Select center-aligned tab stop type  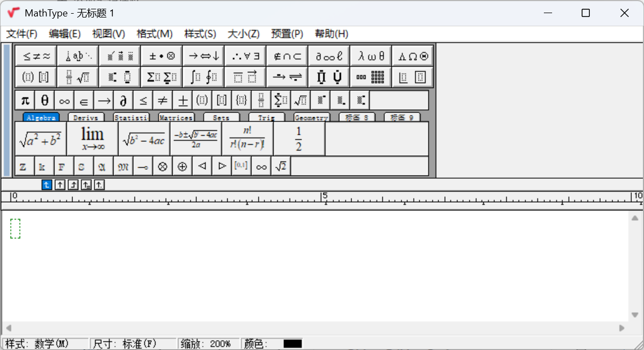[x=60, y=185]
